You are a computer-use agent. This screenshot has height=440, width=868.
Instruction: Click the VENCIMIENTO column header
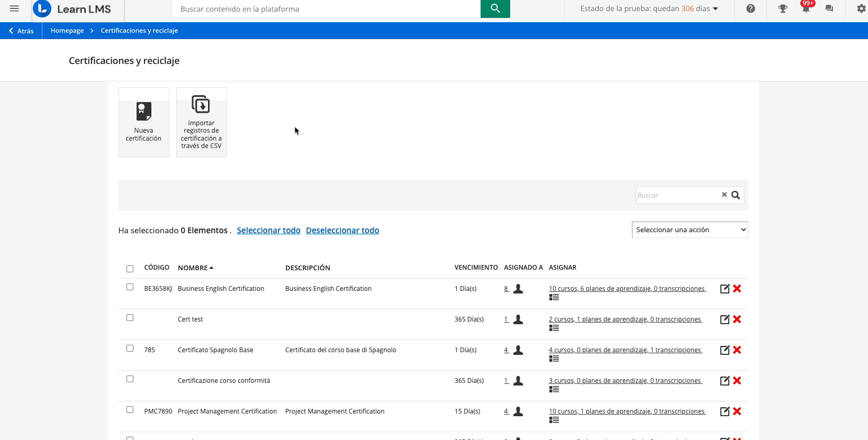(x=476, y=268)
